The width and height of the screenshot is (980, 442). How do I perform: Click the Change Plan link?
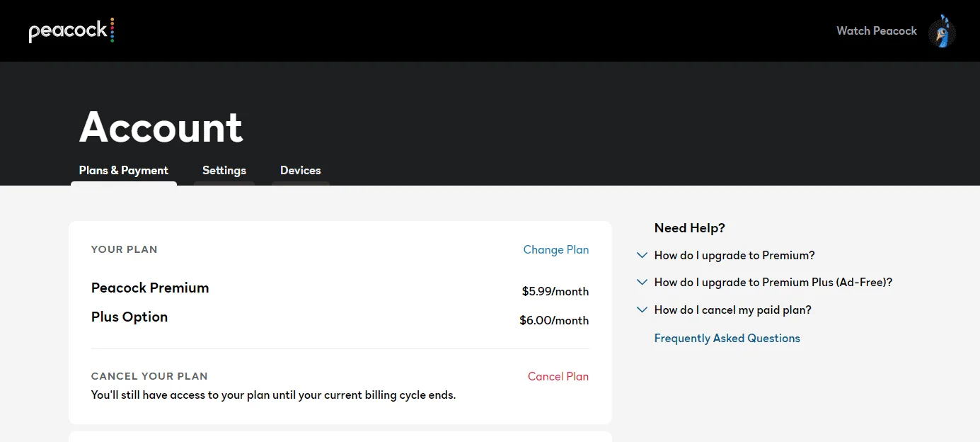[556, 249]
